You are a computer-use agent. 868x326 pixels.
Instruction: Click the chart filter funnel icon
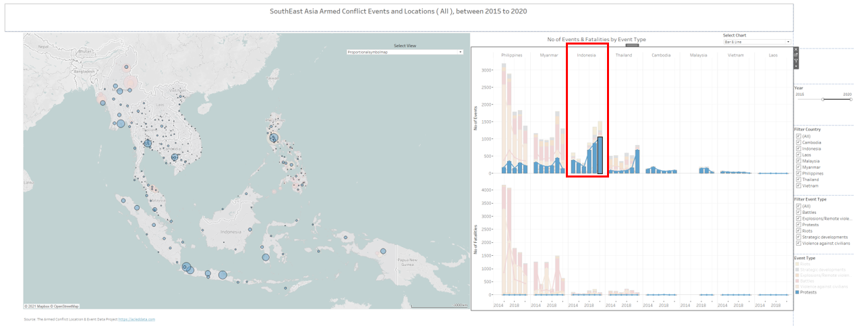tap(796, 61)
